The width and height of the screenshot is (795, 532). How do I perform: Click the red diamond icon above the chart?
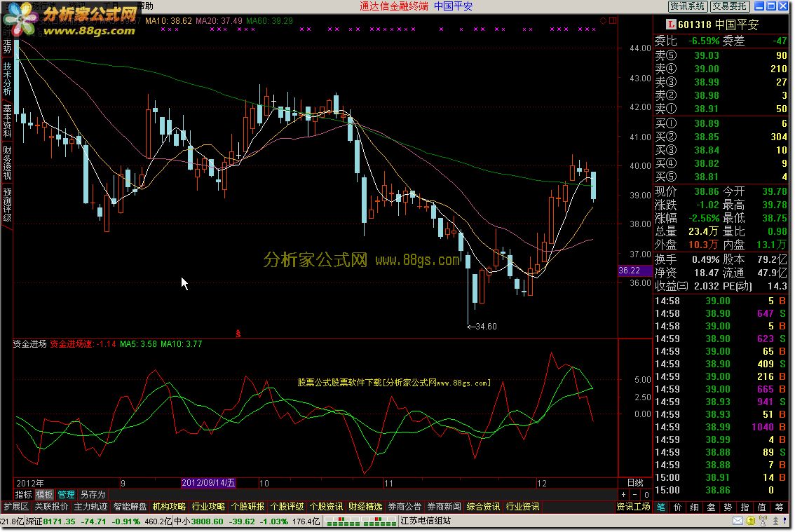tap(603, 21)
